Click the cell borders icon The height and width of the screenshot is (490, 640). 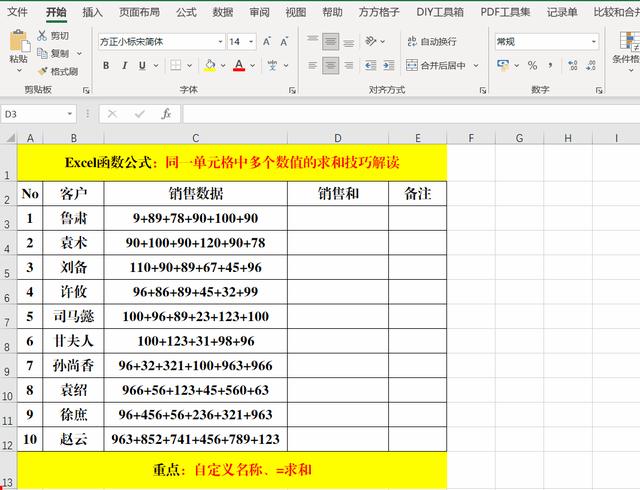pos(176,65)
